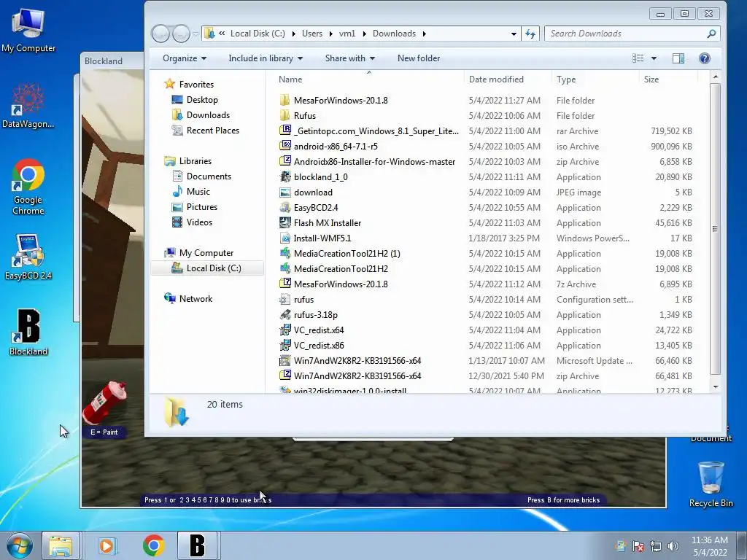Sort files by Size column header
747x560 pixels.
click(668, 79)
